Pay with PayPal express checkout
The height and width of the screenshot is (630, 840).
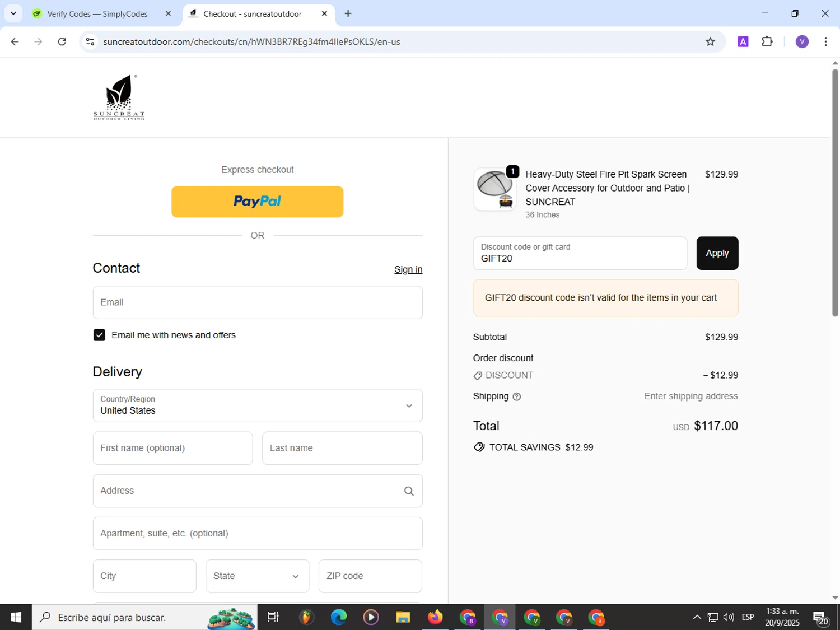257,202
